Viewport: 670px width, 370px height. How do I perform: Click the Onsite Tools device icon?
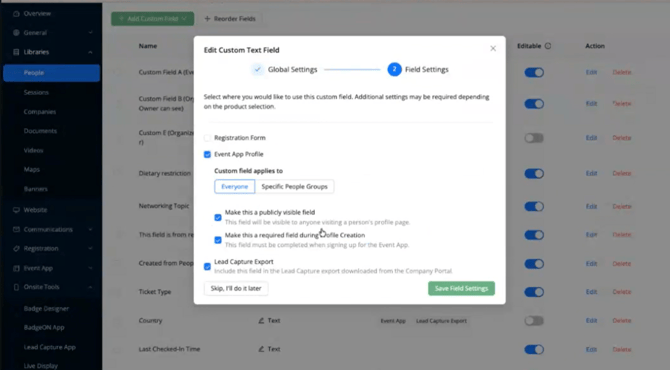point(16,287)
